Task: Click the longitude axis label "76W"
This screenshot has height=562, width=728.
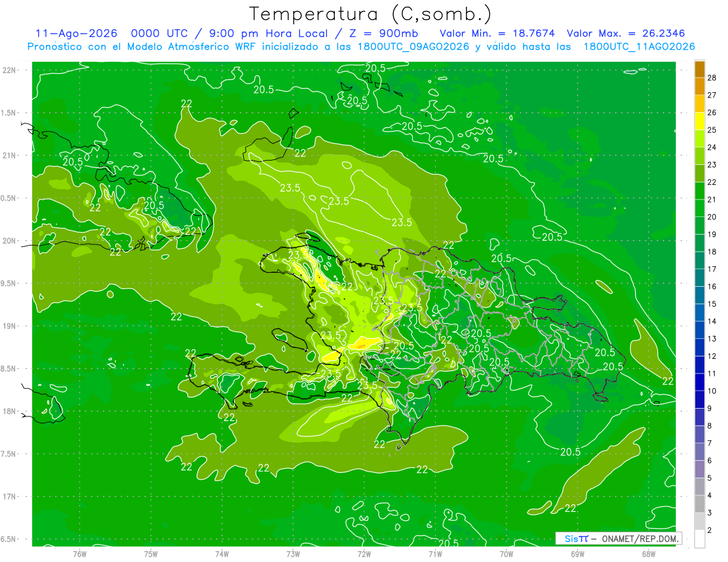Action: tap(80, 554)
